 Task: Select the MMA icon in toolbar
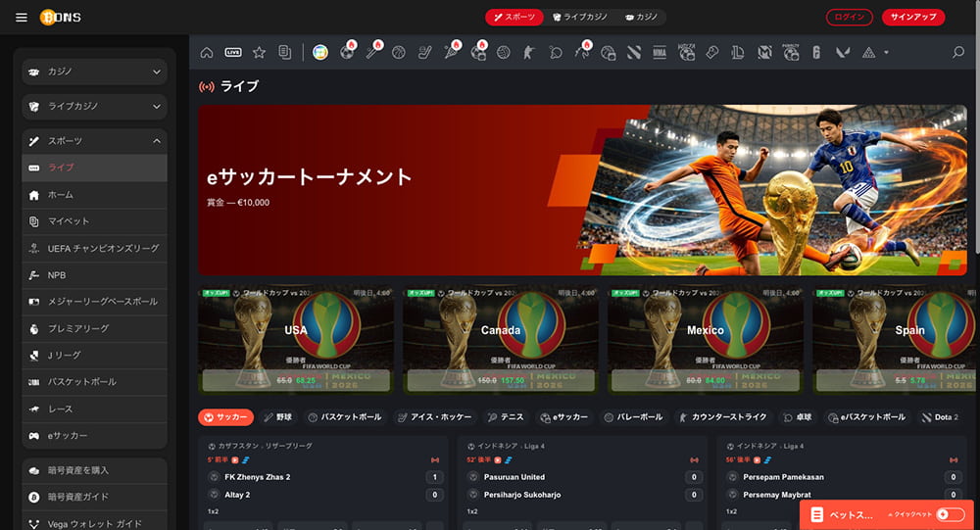660,53
